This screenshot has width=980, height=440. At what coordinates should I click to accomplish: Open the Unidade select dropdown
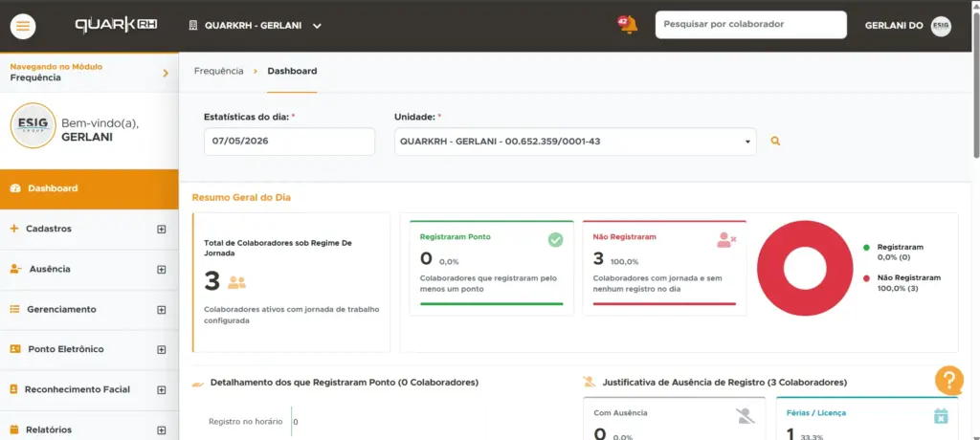575,142
